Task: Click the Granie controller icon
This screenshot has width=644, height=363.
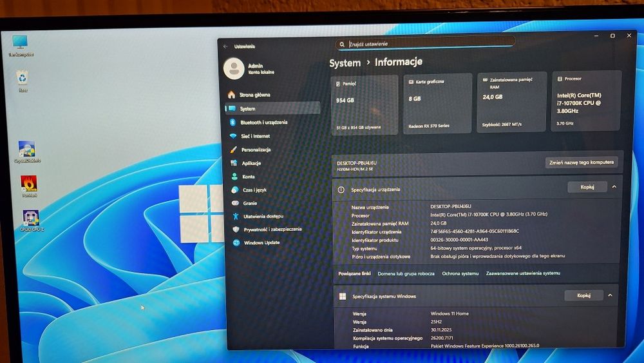Action: [x=235, y=203]
